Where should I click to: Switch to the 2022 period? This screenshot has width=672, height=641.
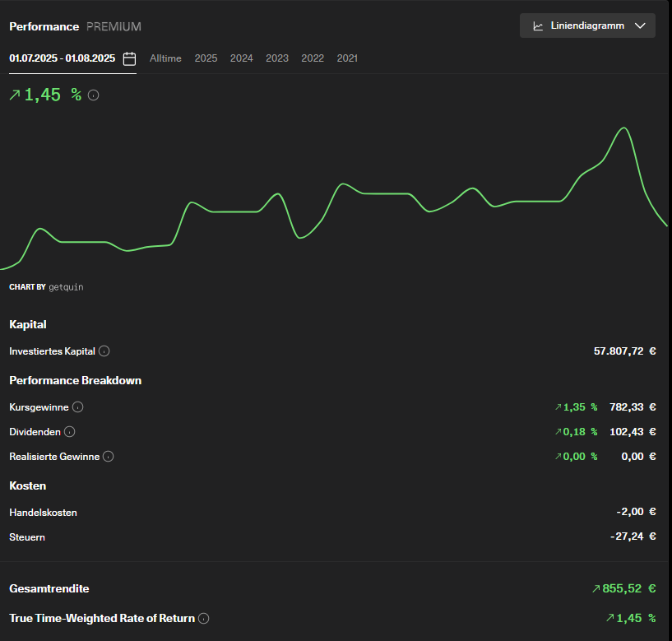(x=313, y=58)
